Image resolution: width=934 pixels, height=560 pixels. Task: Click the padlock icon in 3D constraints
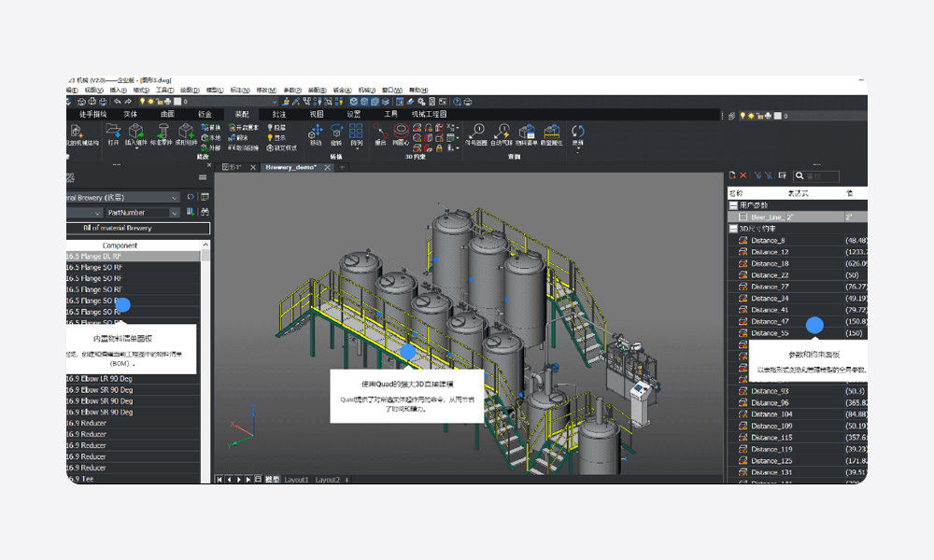(x=439, y=148)
